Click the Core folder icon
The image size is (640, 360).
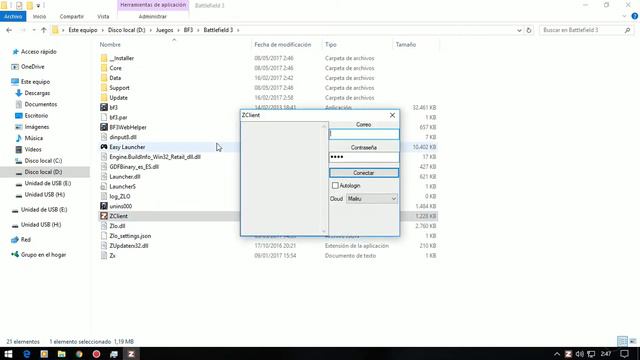click(104, 68)
